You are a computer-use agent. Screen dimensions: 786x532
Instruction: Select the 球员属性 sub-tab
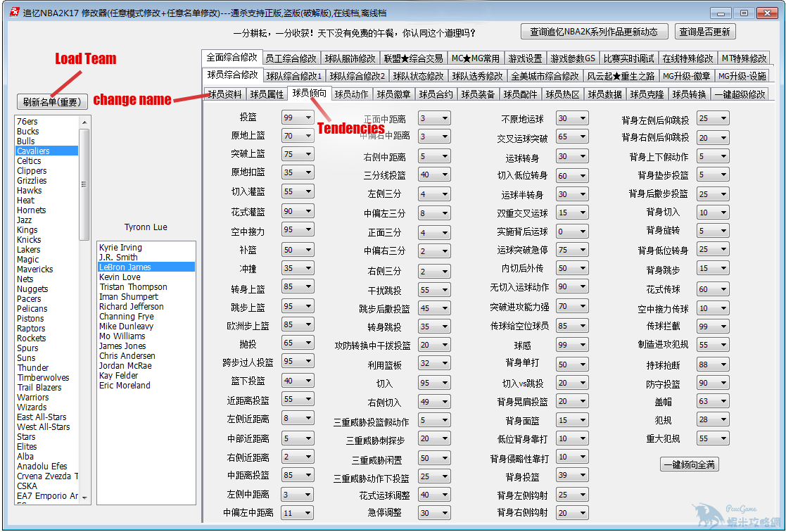click(267, 94)
